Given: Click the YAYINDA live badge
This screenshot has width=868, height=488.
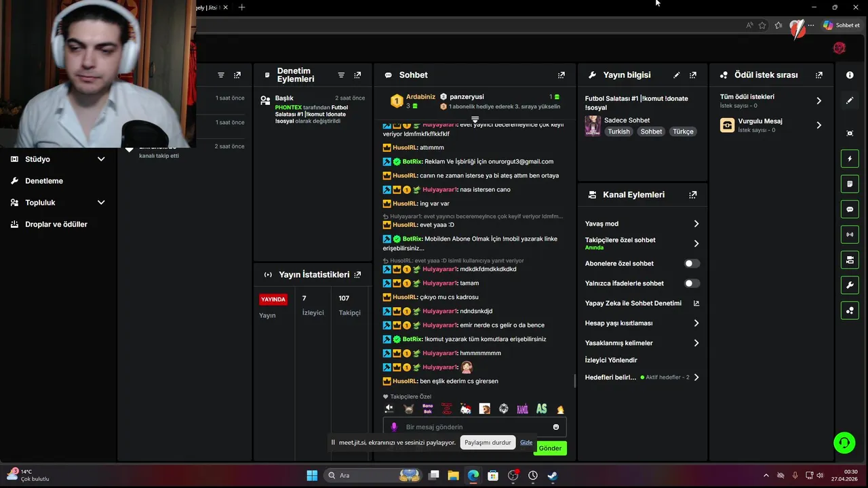Looking at the screenshot, I should coord(273,299).
